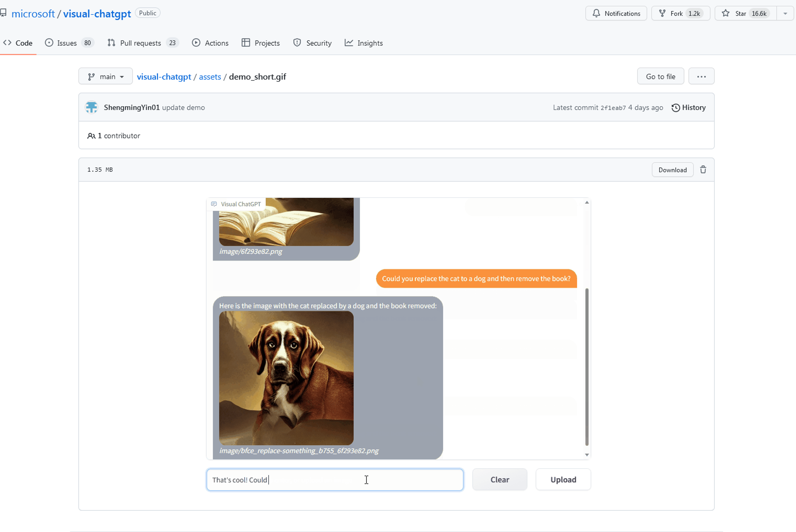Click the 1 contributor label

pos(114,136)
